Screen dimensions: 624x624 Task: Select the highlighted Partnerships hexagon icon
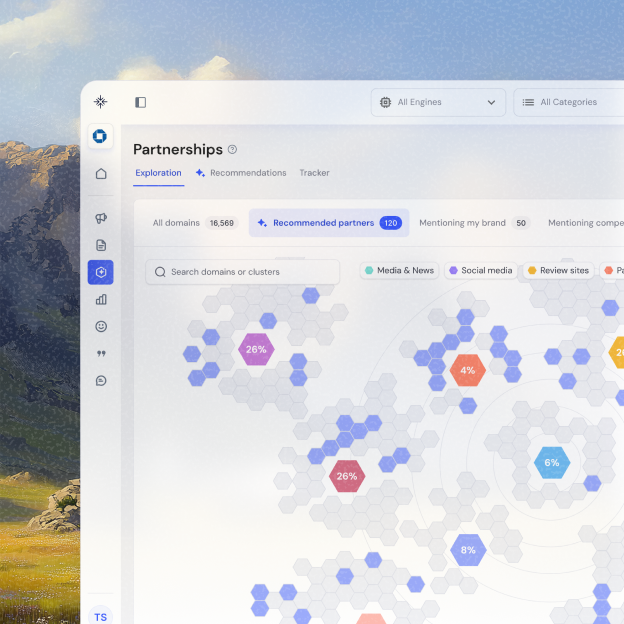[x=101, y=272]
